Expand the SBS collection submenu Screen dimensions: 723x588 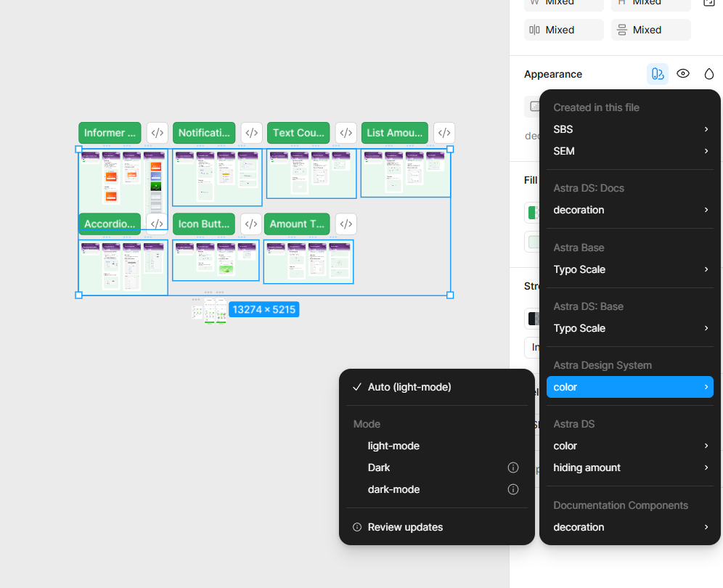click(630, 129)
